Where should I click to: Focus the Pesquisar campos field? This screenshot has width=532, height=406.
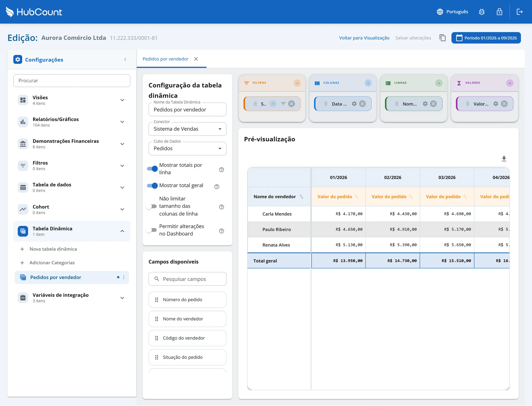(x=187, y=279)
